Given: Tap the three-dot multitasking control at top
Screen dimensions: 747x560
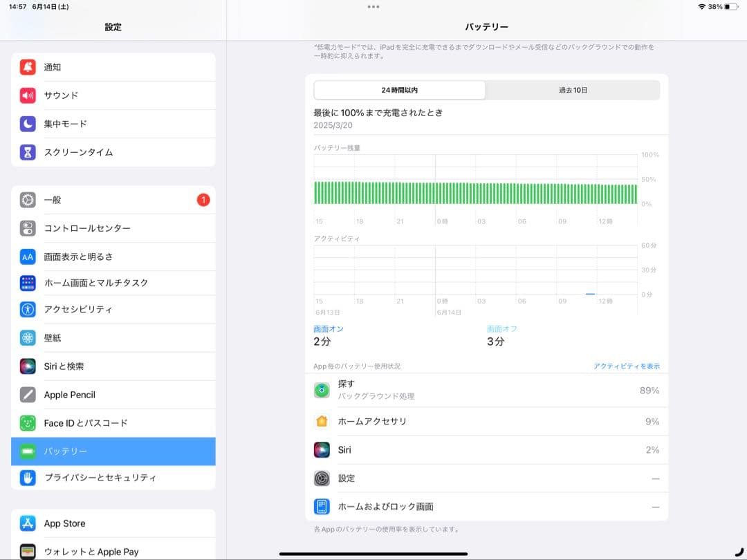Looking at the screenshot, I should (x=373, y=7).
